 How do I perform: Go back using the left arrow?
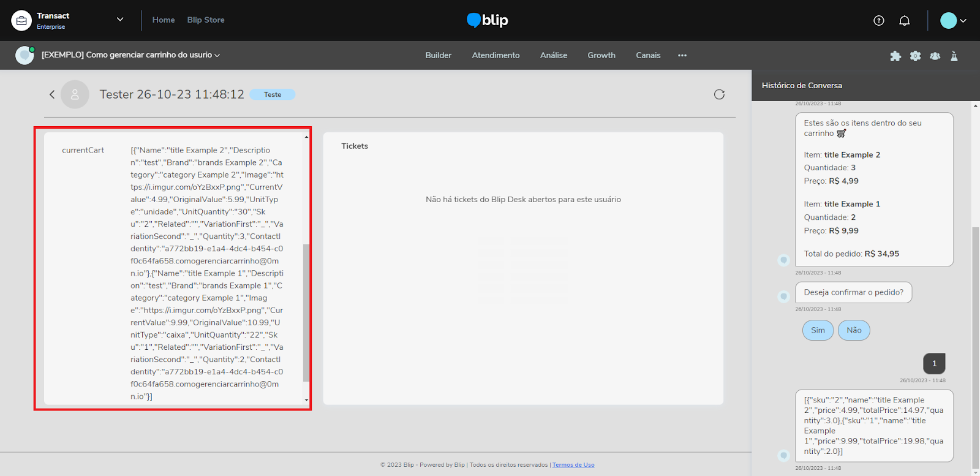tap(52, 94)
